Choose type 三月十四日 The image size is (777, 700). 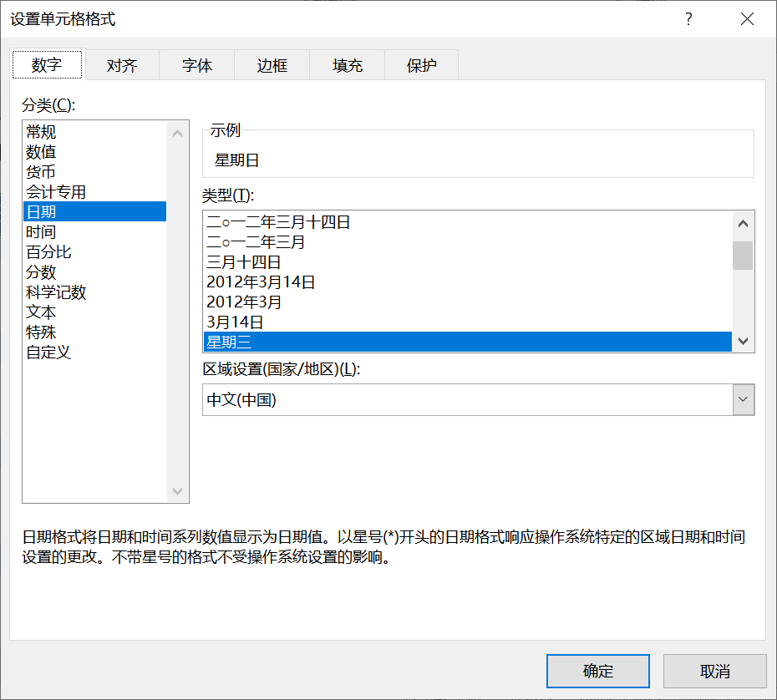[468, 262]
